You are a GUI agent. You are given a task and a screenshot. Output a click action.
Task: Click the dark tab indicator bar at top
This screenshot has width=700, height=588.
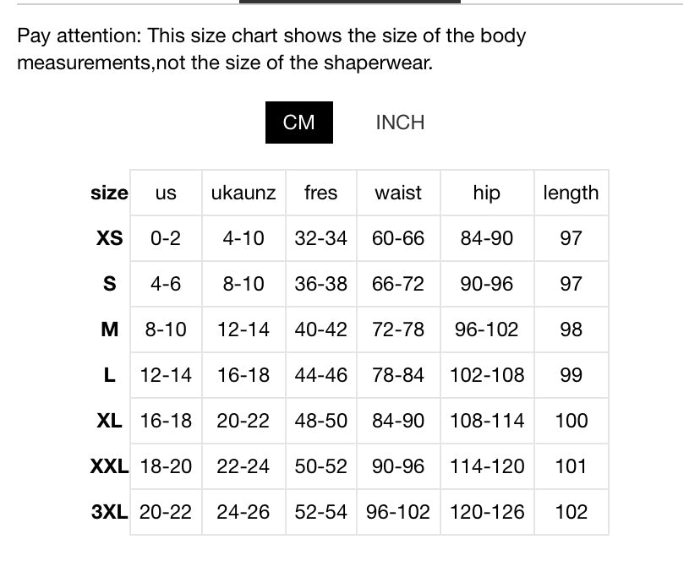point(350,3)
